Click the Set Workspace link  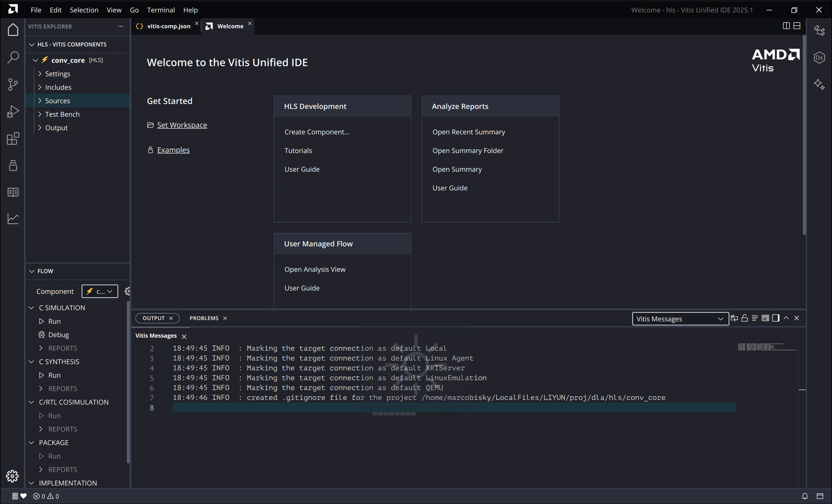click(182, 125)
